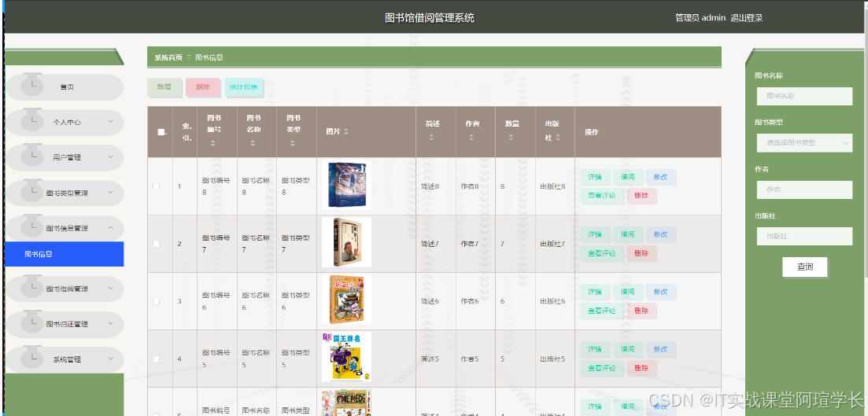Open the 统计报表 button
The width and height of the screenshot is (868, 416).
coord(244,87)
